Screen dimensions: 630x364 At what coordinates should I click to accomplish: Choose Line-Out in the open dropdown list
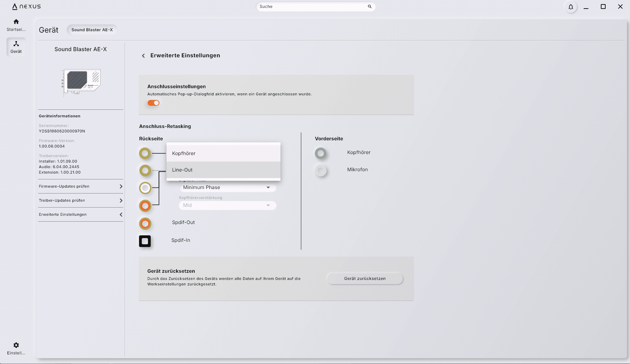click(224, 170)
